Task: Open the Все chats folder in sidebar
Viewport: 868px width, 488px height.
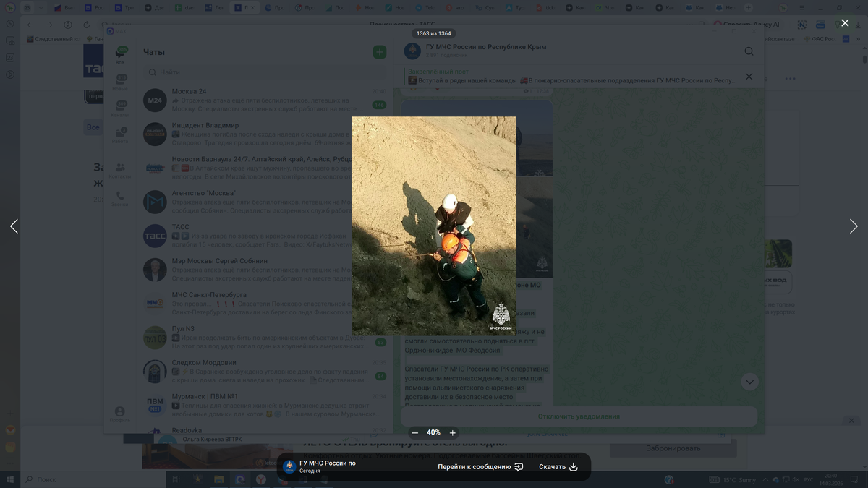Action: click(120, 56)
